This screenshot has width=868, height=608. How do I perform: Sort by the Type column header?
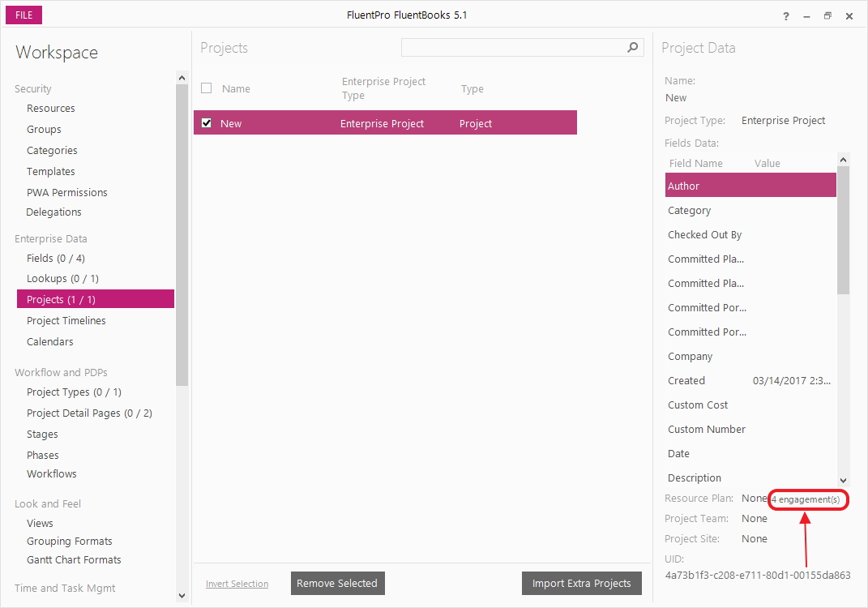click(x=472, y=88)
